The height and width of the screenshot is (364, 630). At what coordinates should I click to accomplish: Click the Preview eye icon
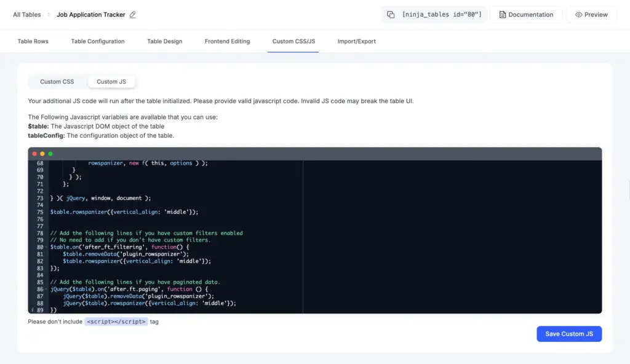coord(578,15)
